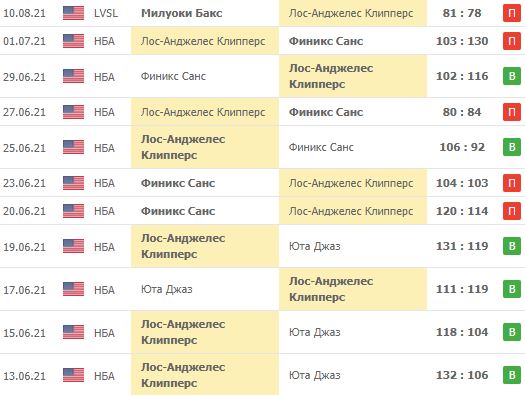Open the score 104 : 103 match
This screenshot has height=395, width=525.
(462, 183)
